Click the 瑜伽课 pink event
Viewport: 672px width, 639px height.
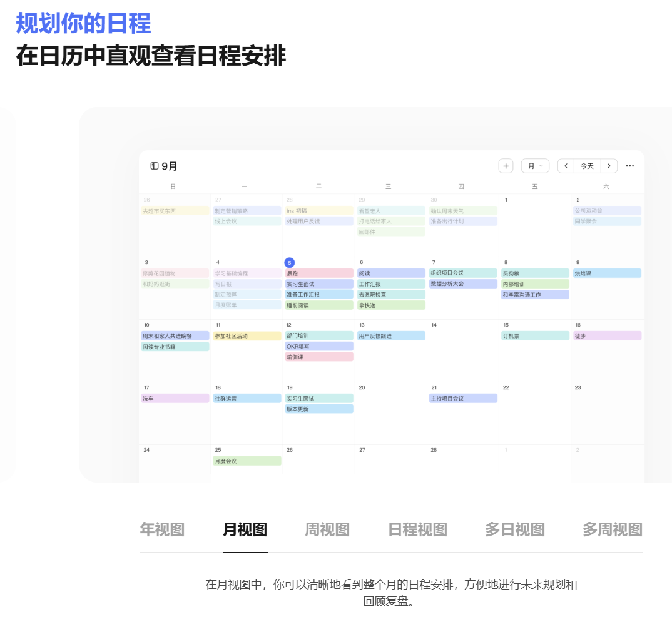tap(319, 357)
